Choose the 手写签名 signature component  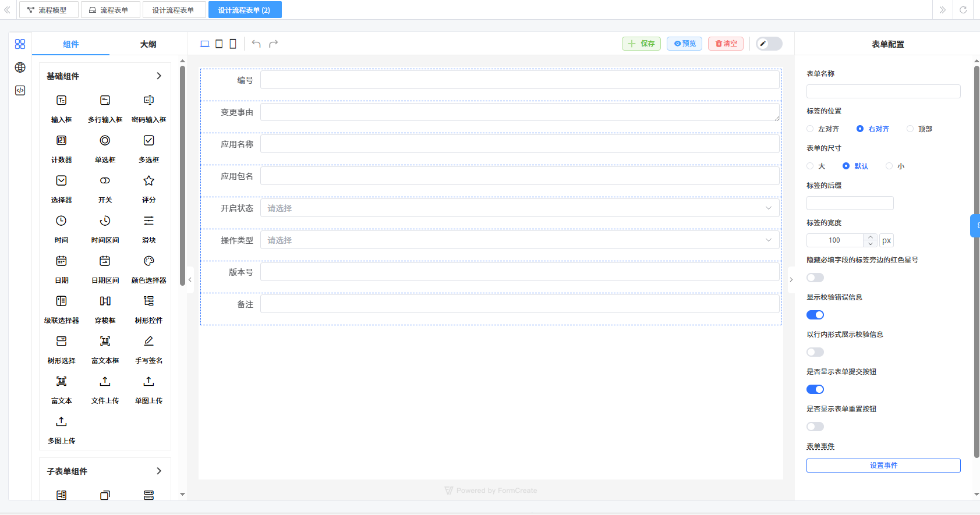pyautogui.click(x=148, y=349)
